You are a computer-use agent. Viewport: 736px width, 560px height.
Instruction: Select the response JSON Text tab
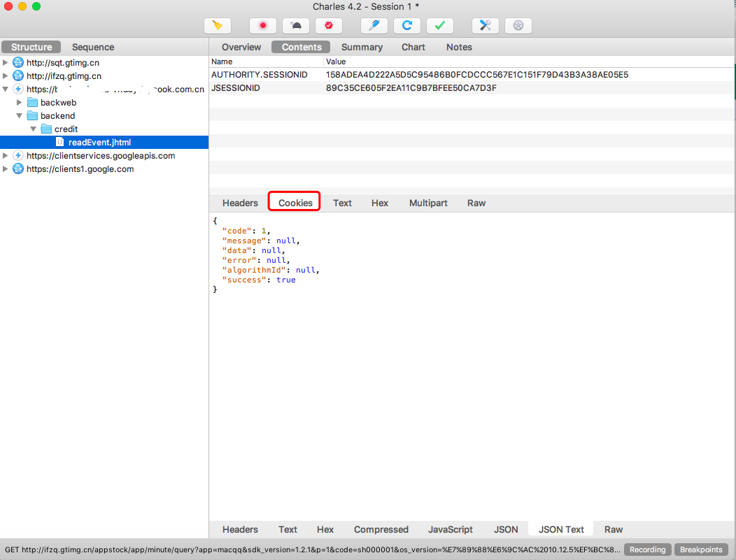pyautogui.click(x=561, y=529)
